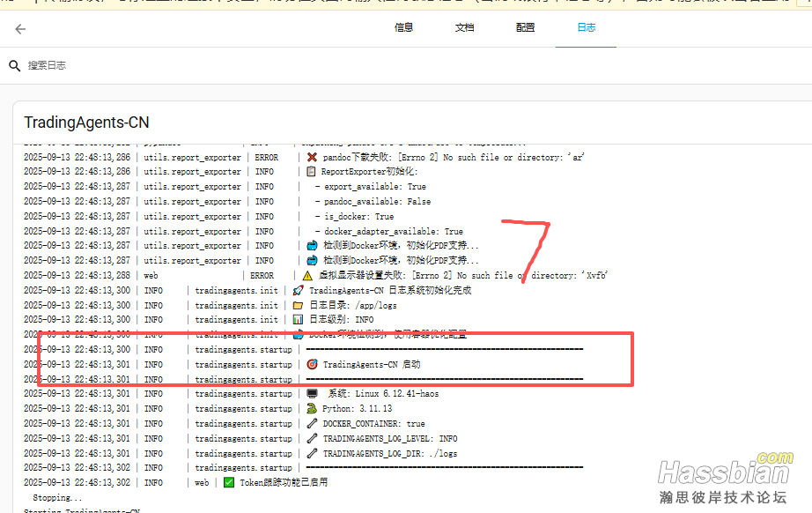Click the search magnifier icon
The height and width of the screenshot is (513, 812).
(14, 65)
